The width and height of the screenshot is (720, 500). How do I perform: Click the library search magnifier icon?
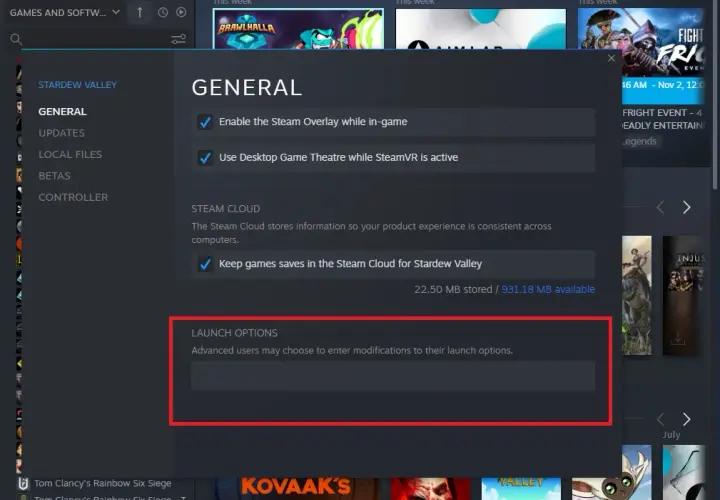(16, 39)
